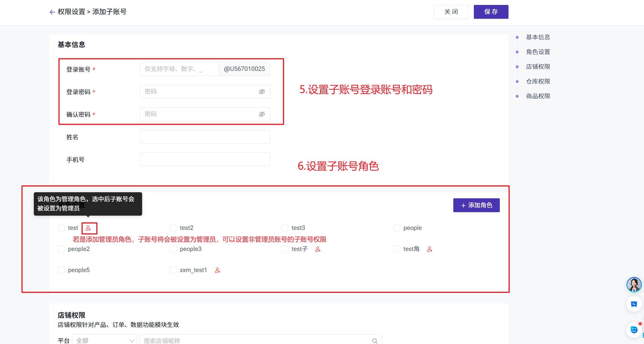Click admin role icon next to test
The width and height of the screenshot is (644, 344).
click(88, 228)
